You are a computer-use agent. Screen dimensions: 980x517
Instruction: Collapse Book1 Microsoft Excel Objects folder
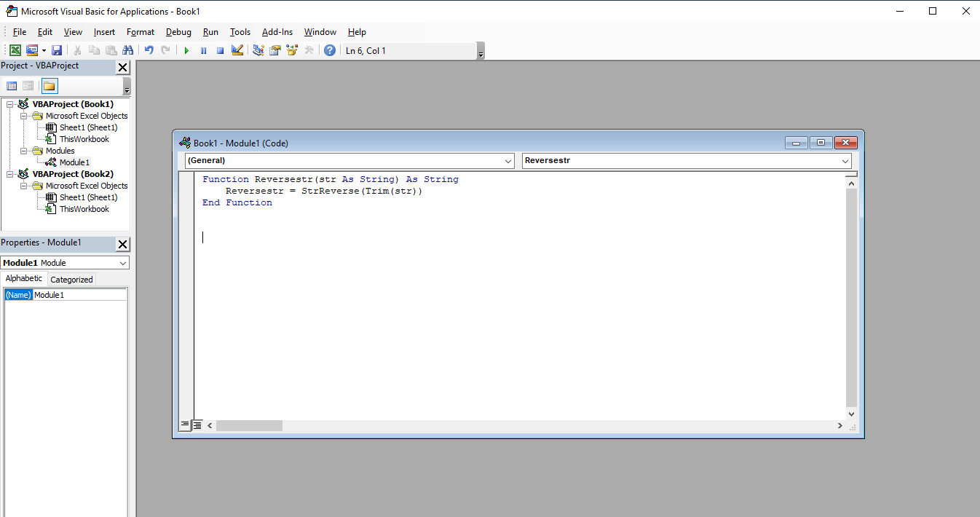click(24, 116)
